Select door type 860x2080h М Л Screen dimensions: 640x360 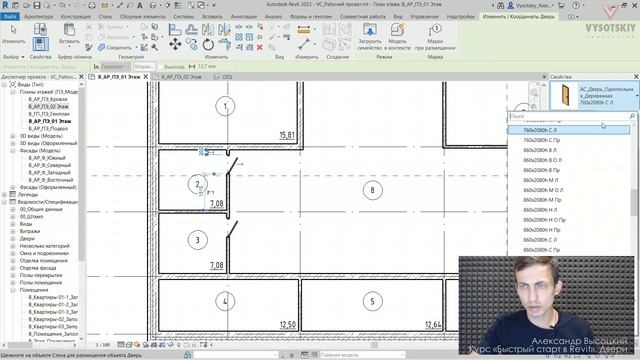click(541, 180)
